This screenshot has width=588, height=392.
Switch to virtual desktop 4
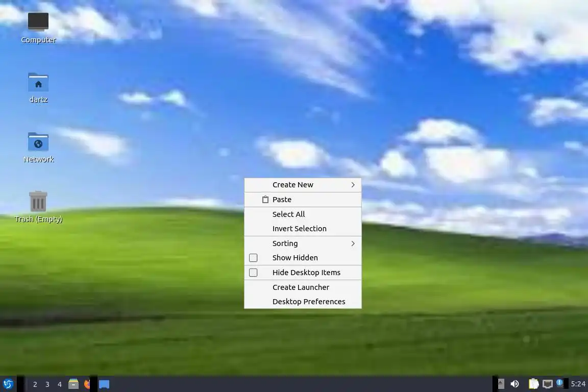coord(60,384)
